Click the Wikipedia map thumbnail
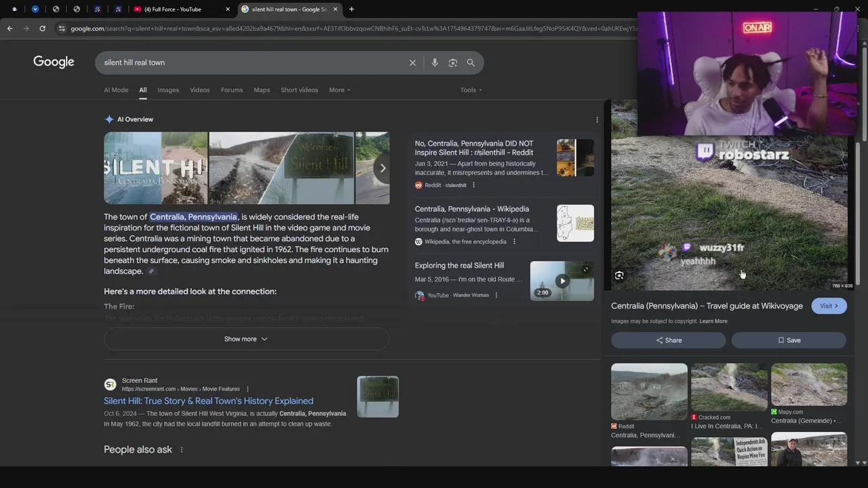Image resolution: width=868 pixels, height=488 pixels. [575, 223]
